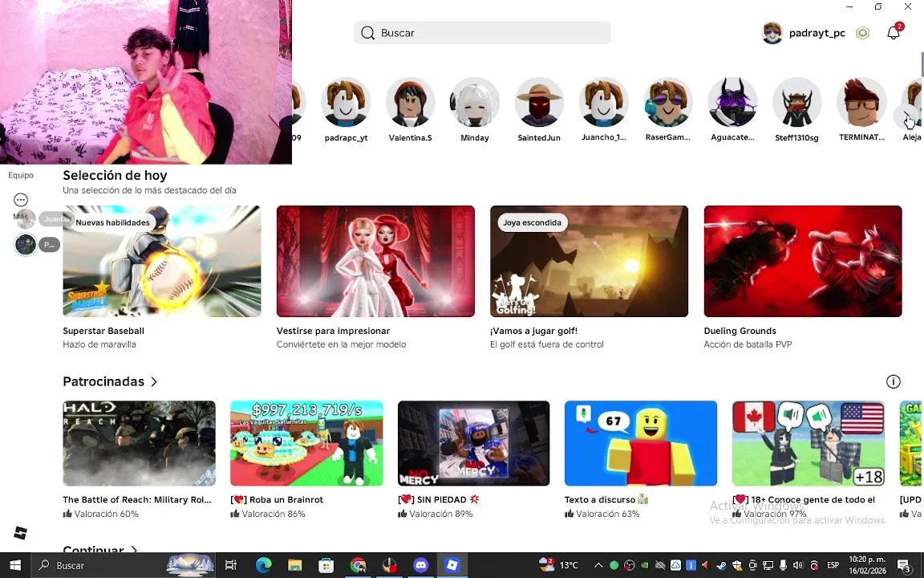Click the Joya escondida badge
The height and width of the screenshot is (578, 924).
[x=532, y=222]
